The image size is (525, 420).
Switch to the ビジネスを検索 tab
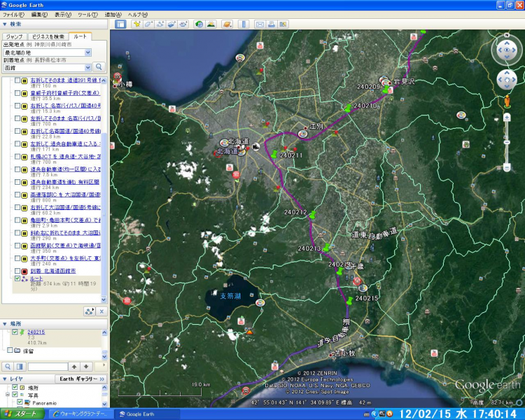[48, 36]
